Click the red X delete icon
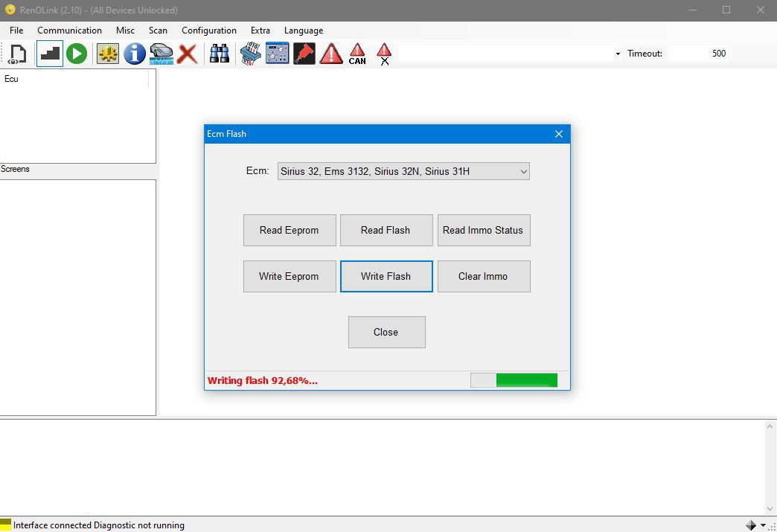 (188, 54)
